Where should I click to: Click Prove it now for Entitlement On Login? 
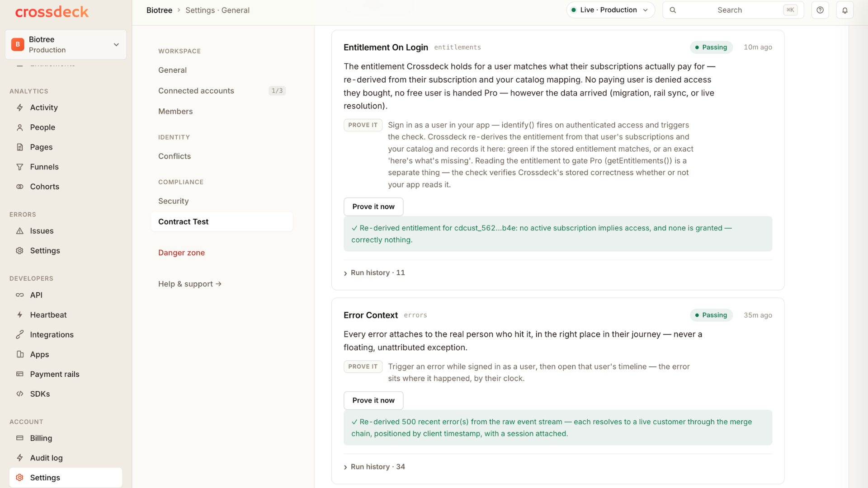coord(373,206)
